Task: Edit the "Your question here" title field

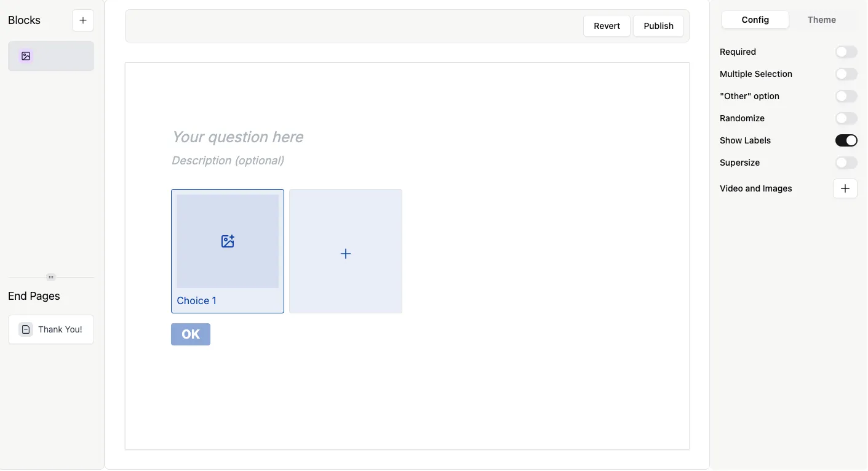Action: (x=237, y=137)
